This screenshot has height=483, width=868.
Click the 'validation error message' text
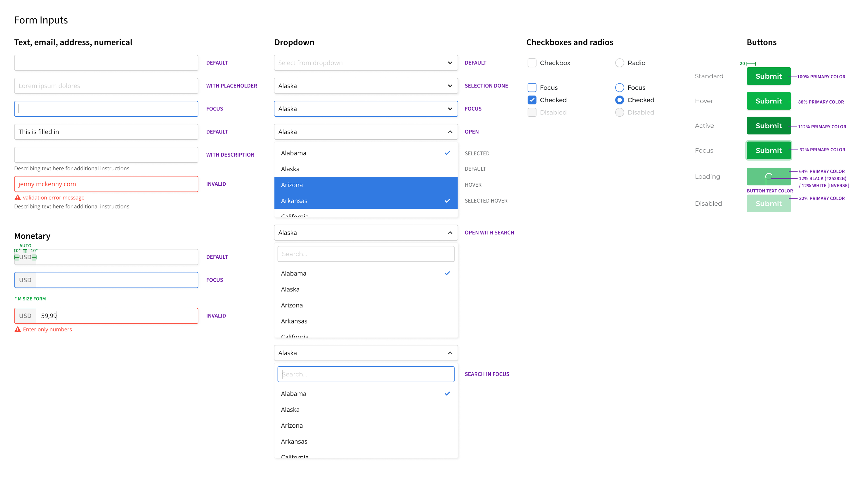coord(54,198)
